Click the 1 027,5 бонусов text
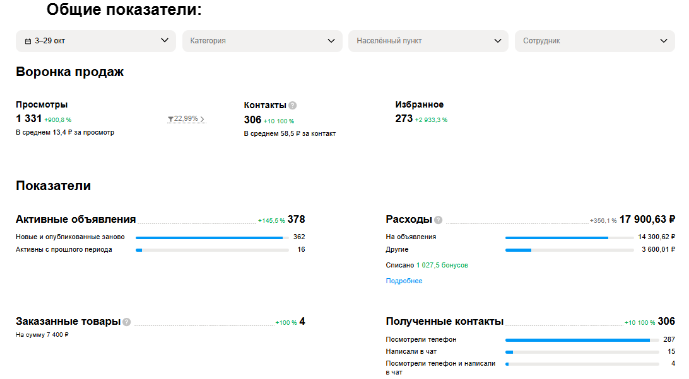The height and width of the screenshot is (379, 689). pyautogui.click(x=442, y=265)
